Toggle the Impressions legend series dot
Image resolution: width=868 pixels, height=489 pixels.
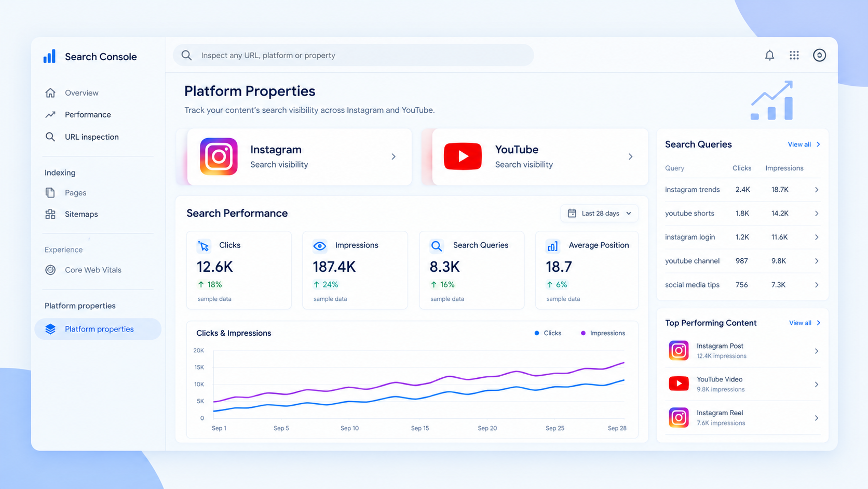pyautogui.click(x=584, y=333)
